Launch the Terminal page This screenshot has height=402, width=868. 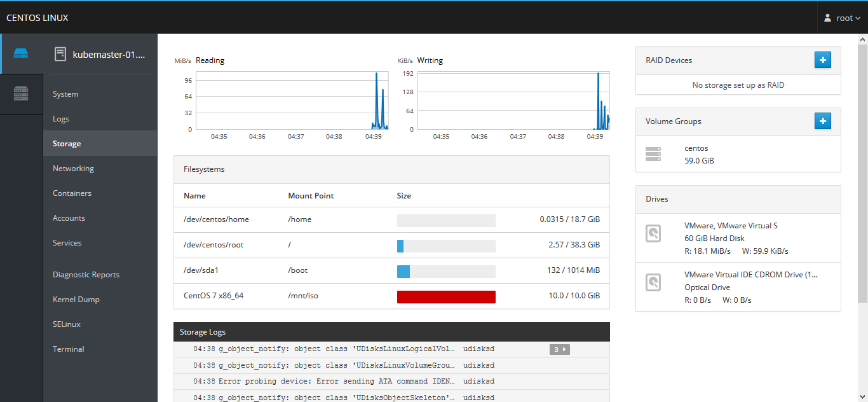coord(100,349)
